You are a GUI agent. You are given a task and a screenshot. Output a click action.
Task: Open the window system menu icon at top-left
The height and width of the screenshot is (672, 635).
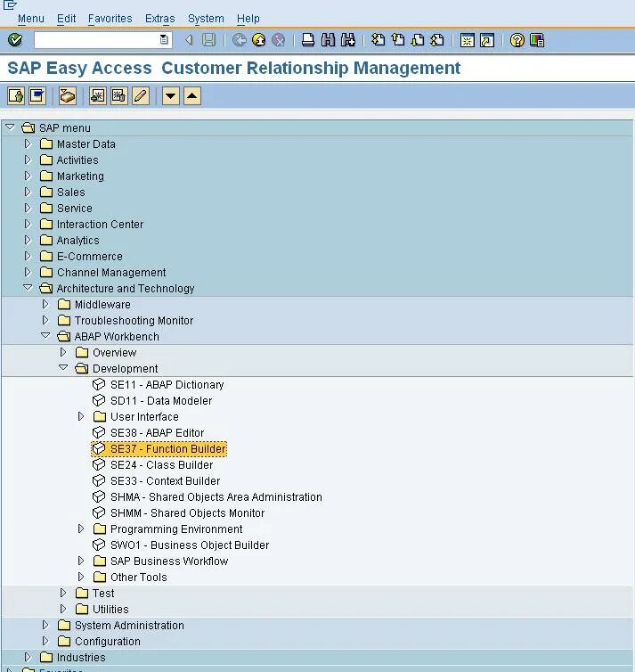click(x=10, y=4)
